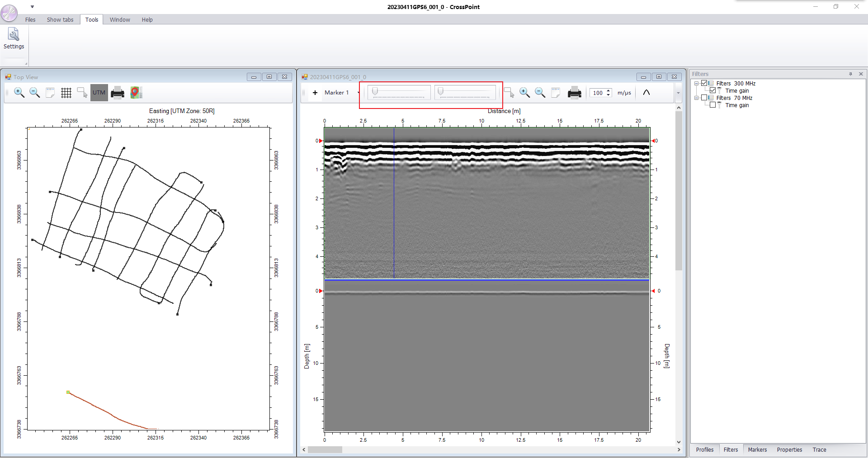Image resolution: width=868 pixels, height=458 pixels.
Task: Disable Time gain under Filters 300 MHz
Action: tap(713, 90)
